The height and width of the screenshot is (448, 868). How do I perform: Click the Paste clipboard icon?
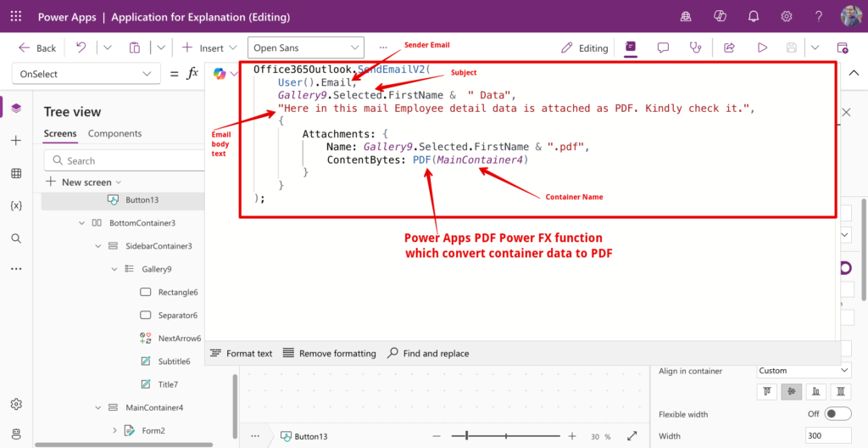135,48
